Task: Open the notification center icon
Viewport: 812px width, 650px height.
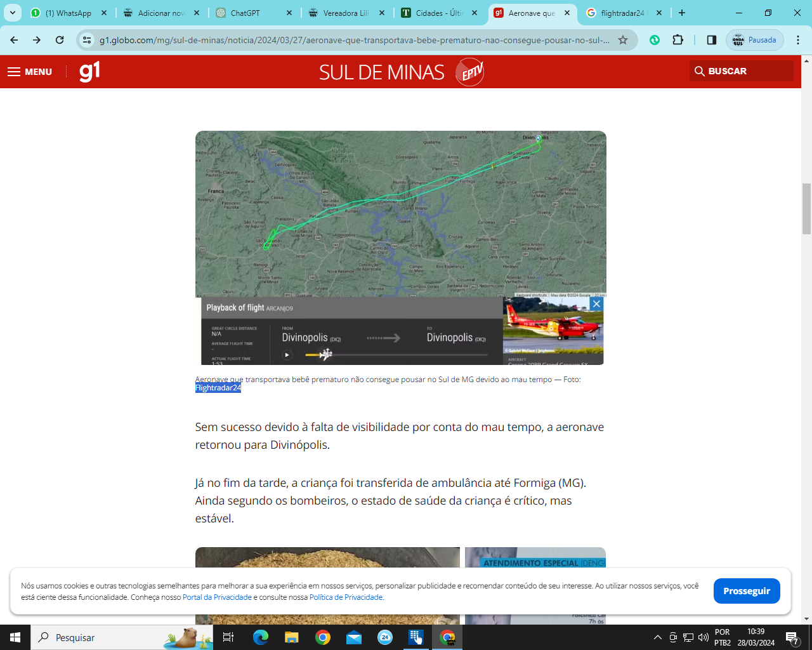Action: pos(792,637)
